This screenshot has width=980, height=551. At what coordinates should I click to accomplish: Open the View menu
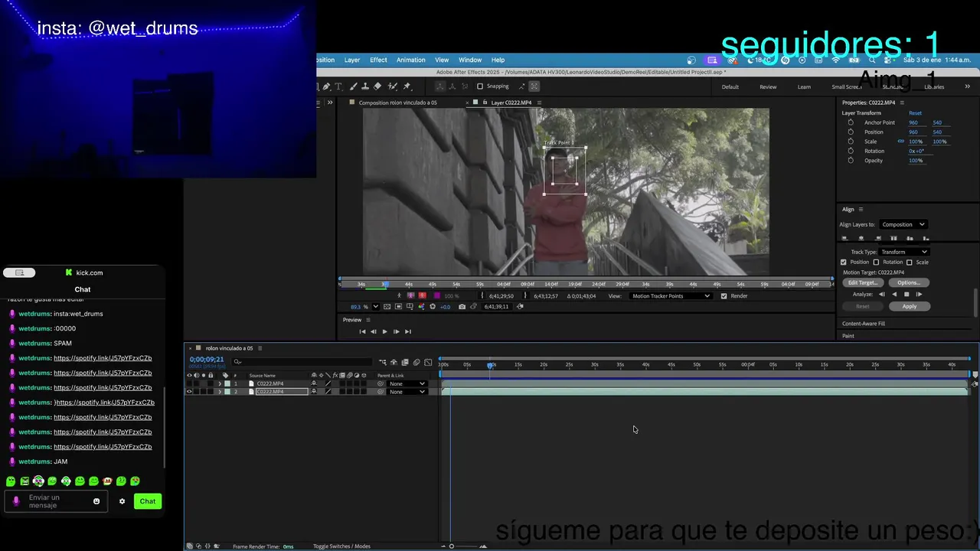pyautogui.click(x=442, y=60)
